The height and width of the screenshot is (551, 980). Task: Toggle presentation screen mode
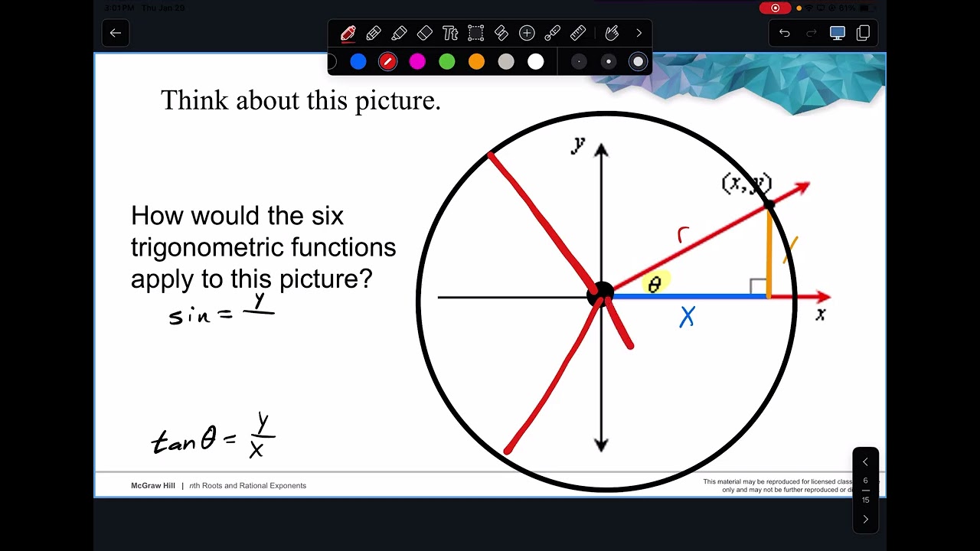click(838, 33)
